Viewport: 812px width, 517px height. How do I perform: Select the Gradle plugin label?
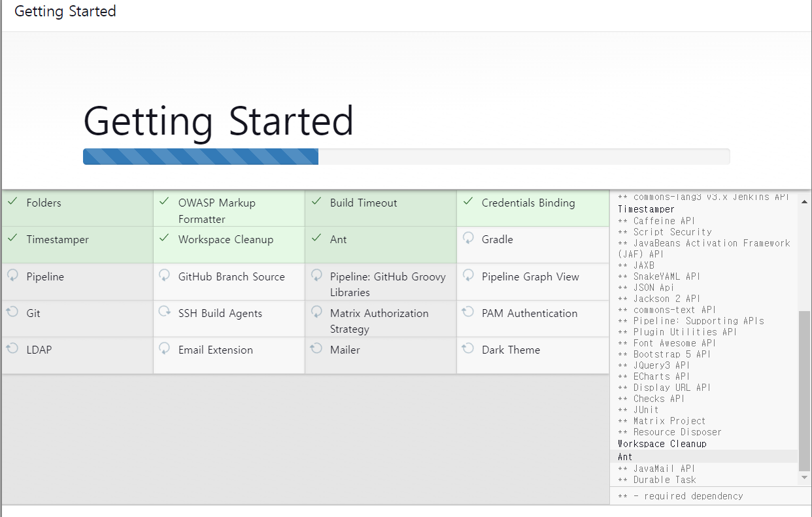tap(498, 239)
